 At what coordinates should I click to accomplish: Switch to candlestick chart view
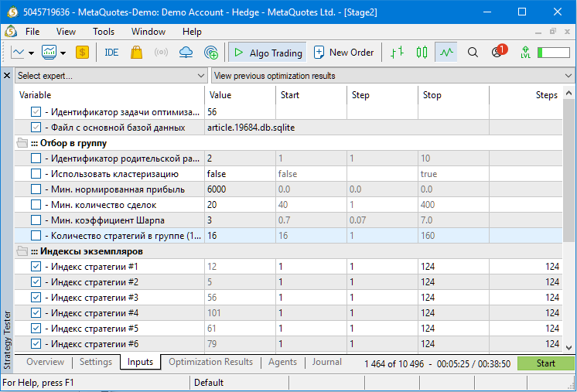(x=422, y=53)
